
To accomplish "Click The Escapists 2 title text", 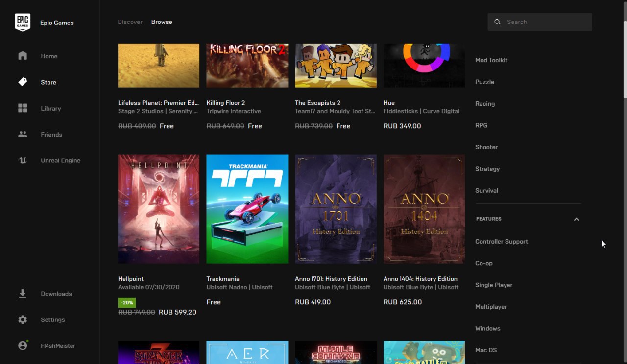I will click(317, 103).
